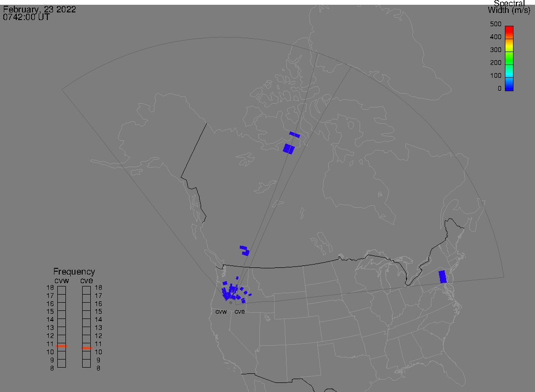
Task: Click the time stamp "0742:00 UT"
Action: click(26, 17)
